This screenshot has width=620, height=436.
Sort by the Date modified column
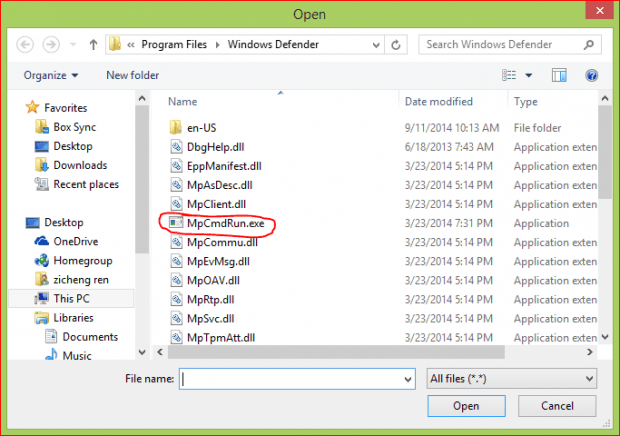439,102
